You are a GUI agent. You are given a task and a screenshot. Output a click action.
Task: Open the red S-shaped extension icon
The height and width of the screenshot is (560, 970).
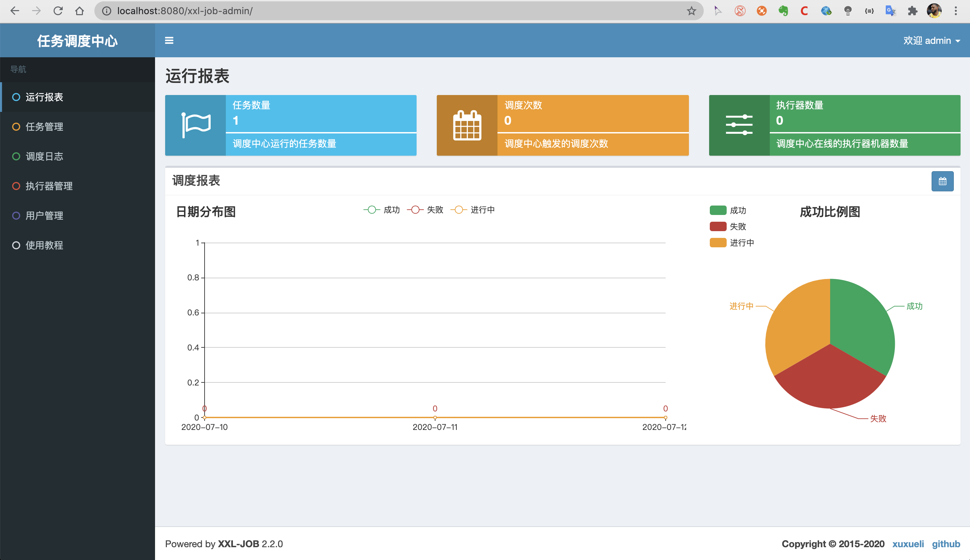pyautogui.click(x=739, y=11)
